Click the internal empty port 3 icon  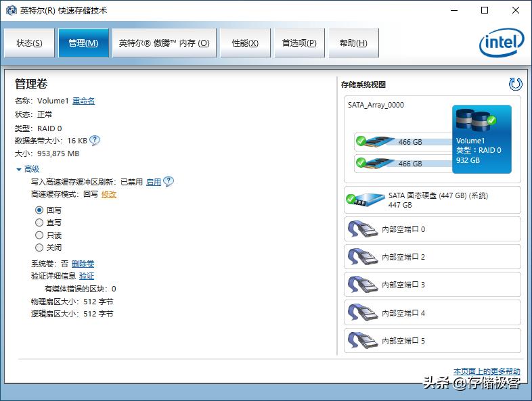[363, 285]
